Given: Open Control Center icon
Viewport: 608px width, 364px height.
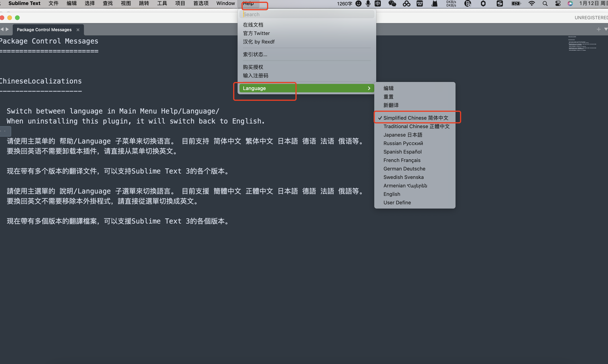Looking at the screenshot, I should pyautogui.click(x=558, y=3).
